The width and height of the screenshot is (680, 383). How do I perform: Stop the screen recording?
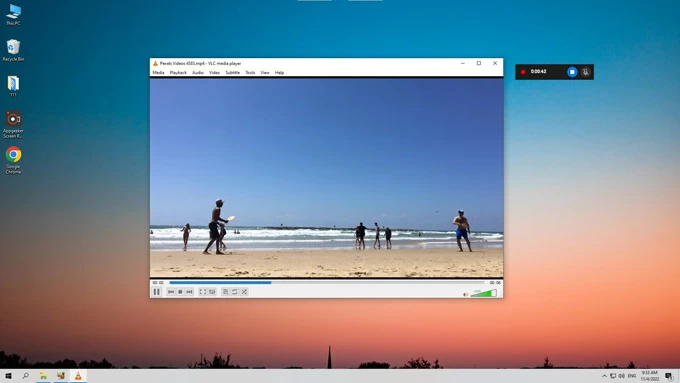tap(572, 72)
